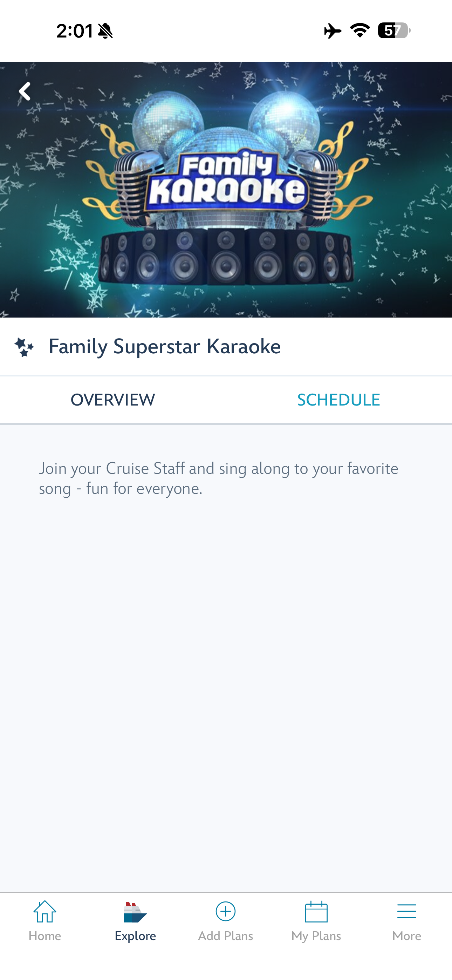Tap the silent mode bell icon
This screenshot has width=452, height=980.
(105, 31)
